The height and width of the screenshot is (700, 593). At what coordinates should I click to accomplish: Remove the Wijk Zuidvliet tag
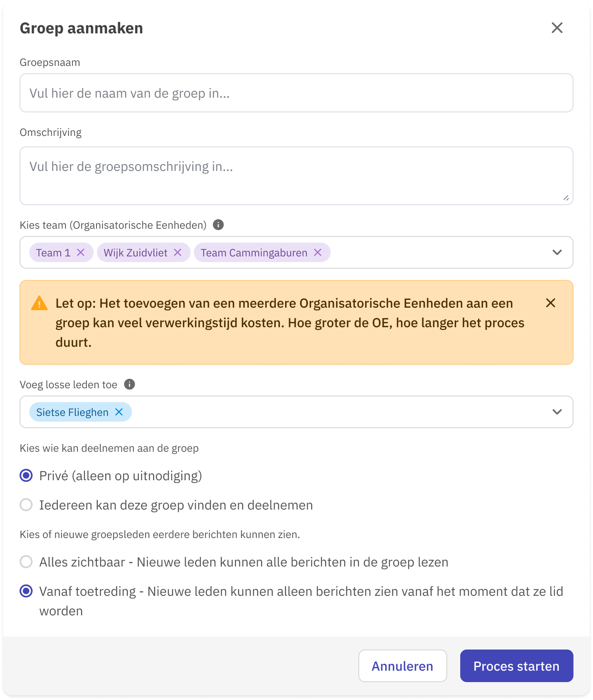click(178, 253)
